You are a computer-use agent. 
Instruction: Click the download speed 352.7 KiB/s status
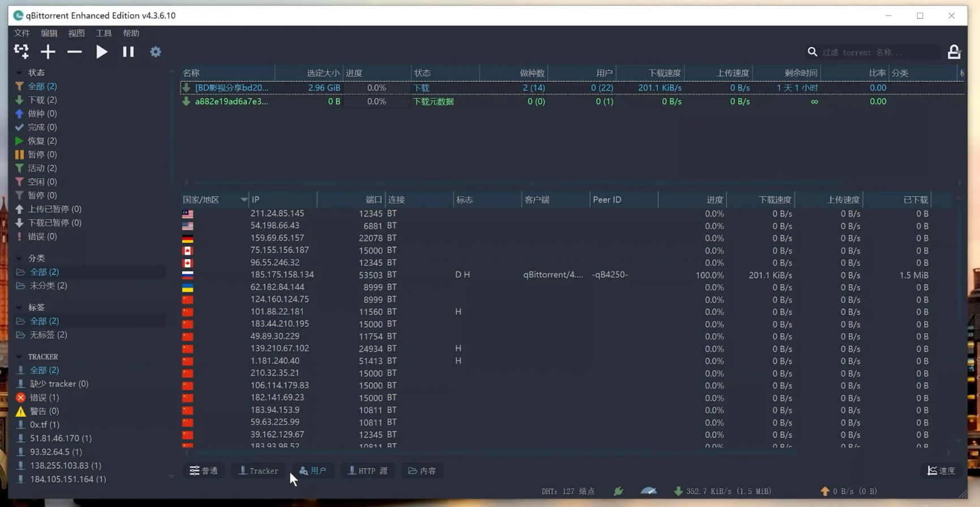click(723, 491)
